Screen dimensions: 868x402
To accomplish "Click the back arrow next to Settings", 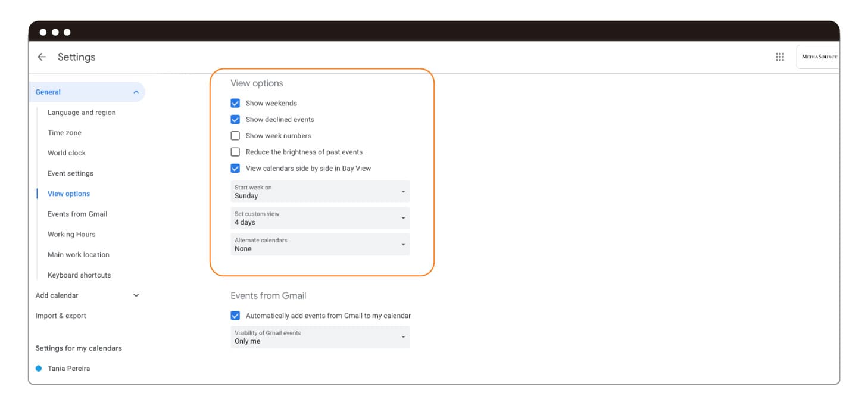I will point(42,57).
